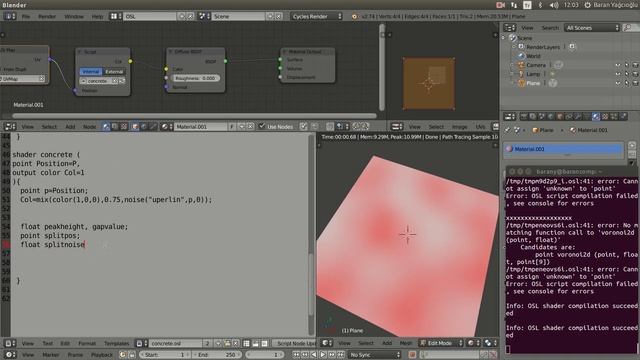Click the World globe icon in outliner
The width and height of the screenshot is (640, 360).
pyautogui.click(x=521, y=56)
